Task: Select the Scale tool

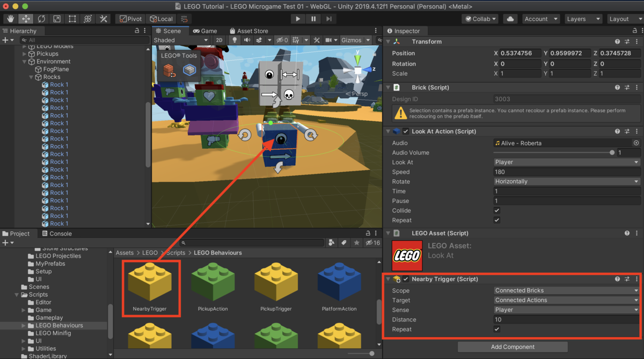Action: pos(57,19)
